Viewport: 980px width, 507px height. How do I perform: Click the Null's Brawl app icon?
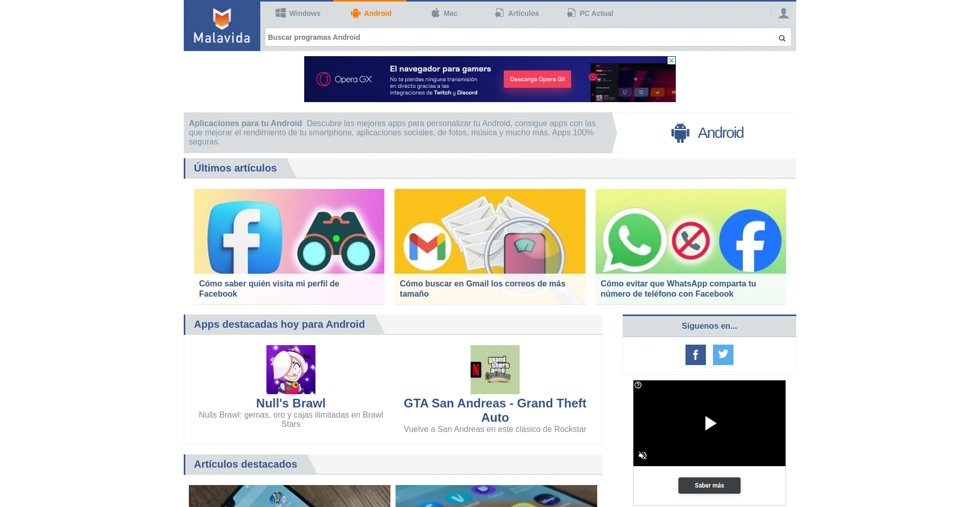tap(291, 370)
